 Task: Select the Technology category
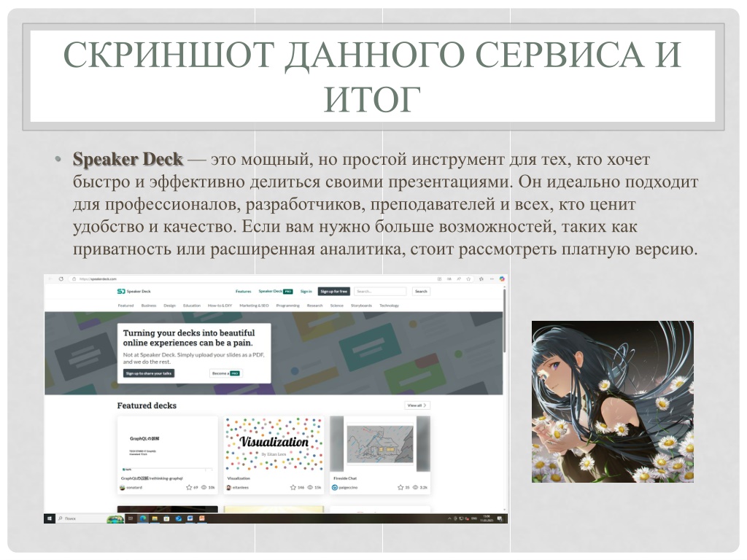[390, 306]
